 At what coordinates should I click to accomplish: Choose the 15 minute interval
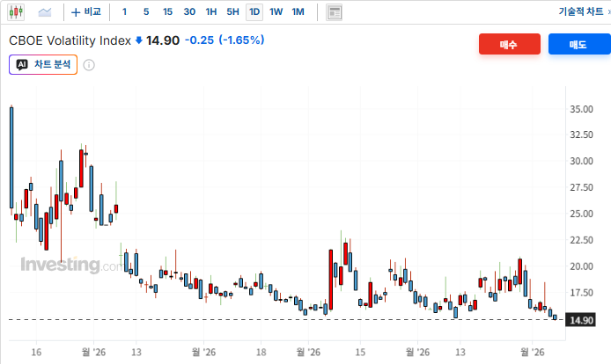[x=167, y=12]
